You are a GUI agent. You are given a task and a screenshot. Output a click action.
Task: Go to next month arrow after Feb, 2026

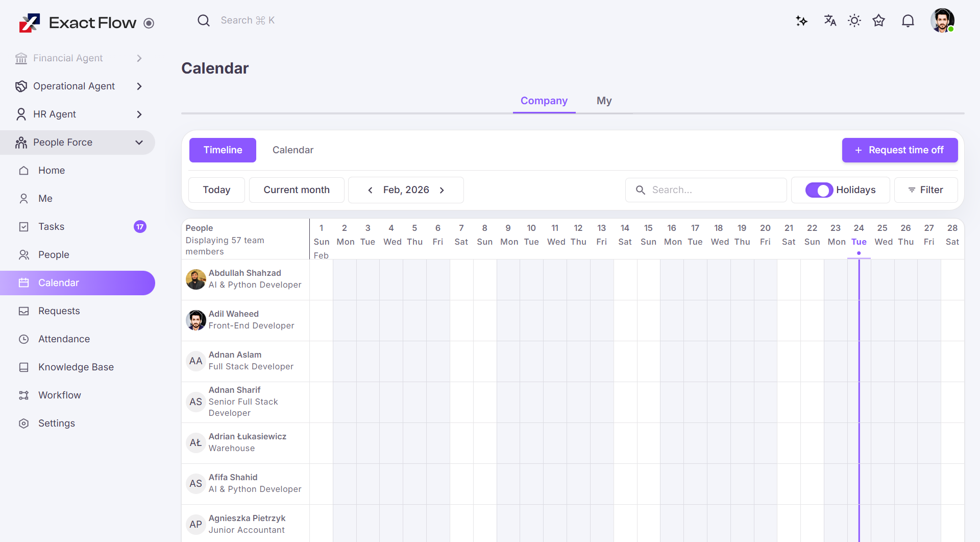[x=442, y=190]
